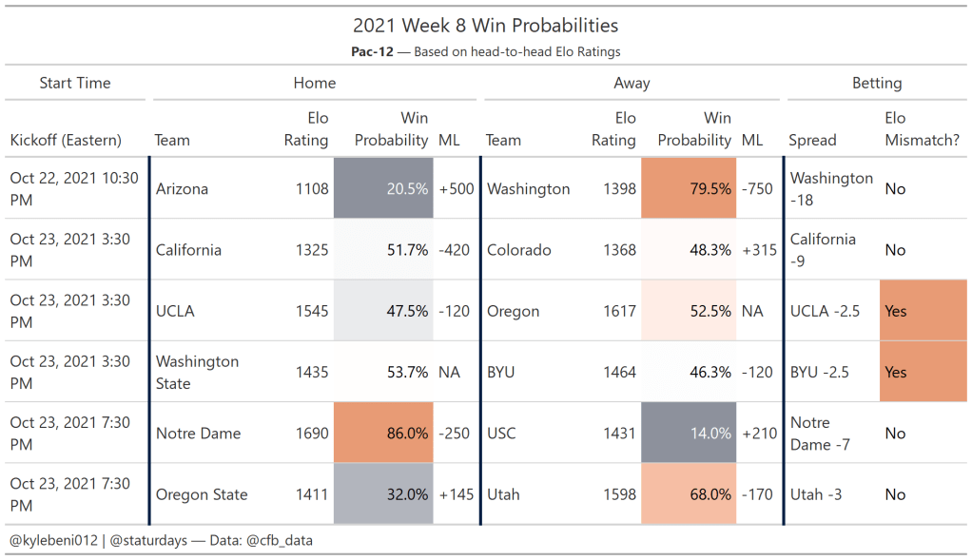Select the +500 moneyline for Arizona
The height and width of the screenshot is (560, 972).
coord(457,189)
